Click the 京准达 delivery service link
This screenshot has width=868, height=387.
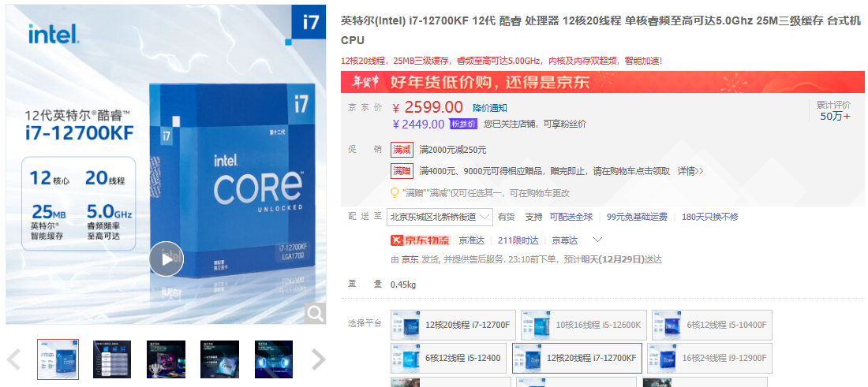(x=472, y=240)
